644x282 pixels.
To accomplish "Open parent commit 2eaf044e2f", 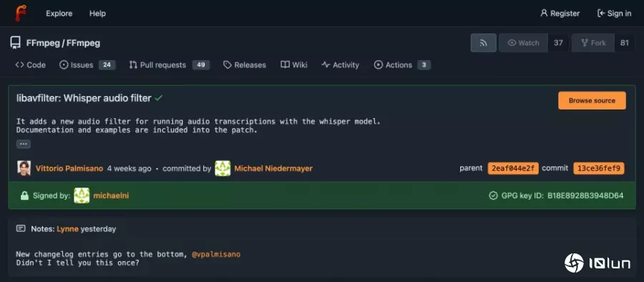I will tap(513, 168).
